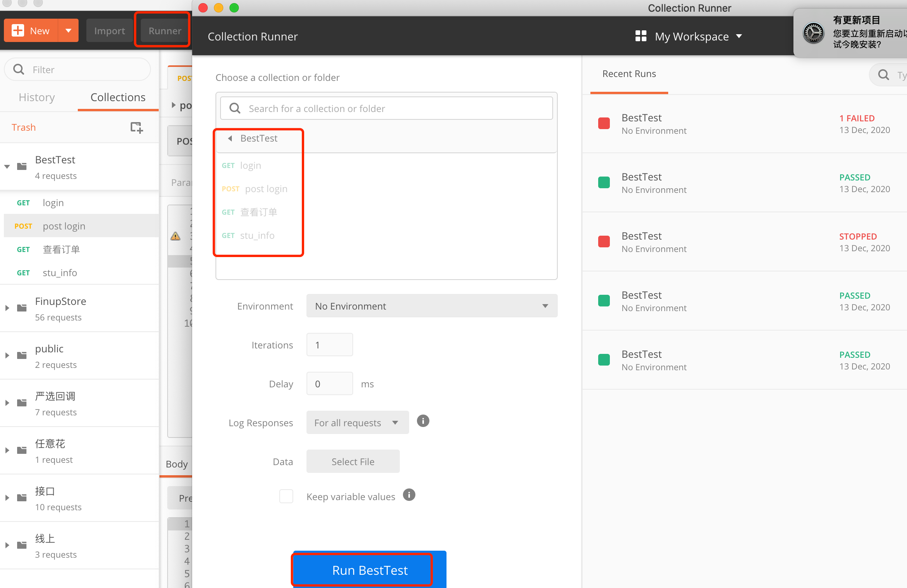This screenshot has width=907, height=588.
Task: Open the failed BestTest run's red status square
Action: tap(604, 123)
